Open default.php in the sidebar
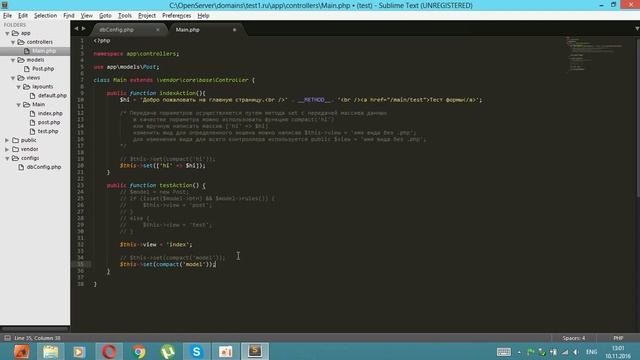Image resolution: width=640 pixels, height=360 pixels. tap(52, 96)
